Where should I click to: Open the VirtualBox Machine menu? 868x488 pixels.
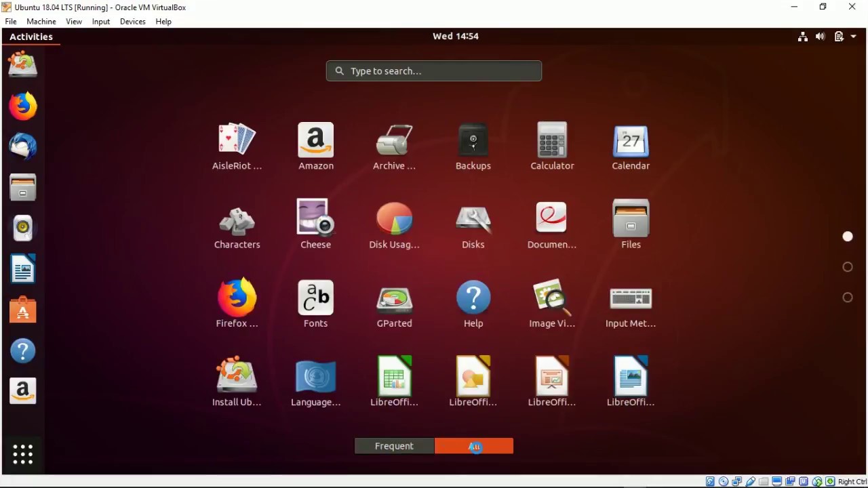click(x=41, y=22)
